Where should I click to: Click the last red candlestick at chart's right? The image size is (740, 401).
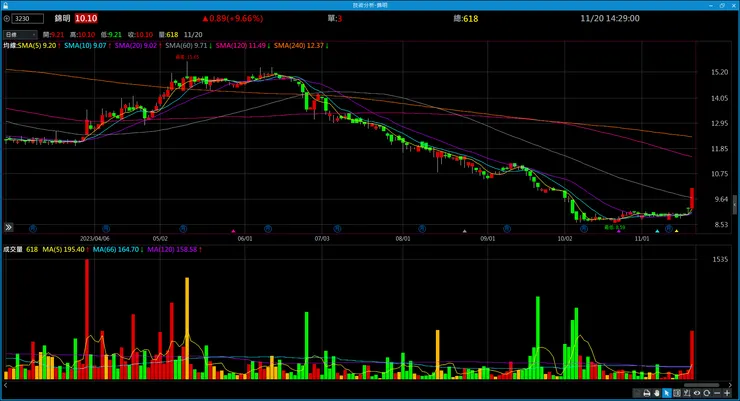pos(692,198)
